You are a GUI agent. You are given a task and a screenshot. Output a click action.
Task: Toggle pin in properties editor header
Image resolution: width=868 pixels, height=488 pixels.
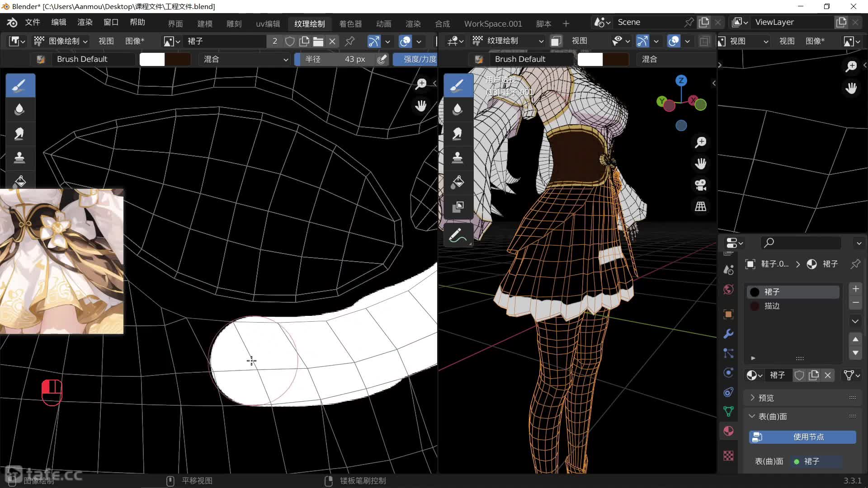pos(855,264)
